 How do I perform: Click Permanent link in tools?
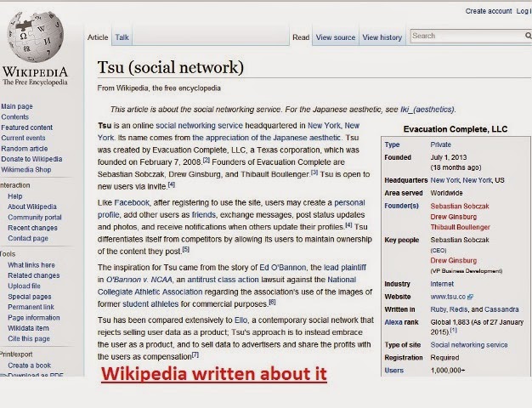click(31, 307)
